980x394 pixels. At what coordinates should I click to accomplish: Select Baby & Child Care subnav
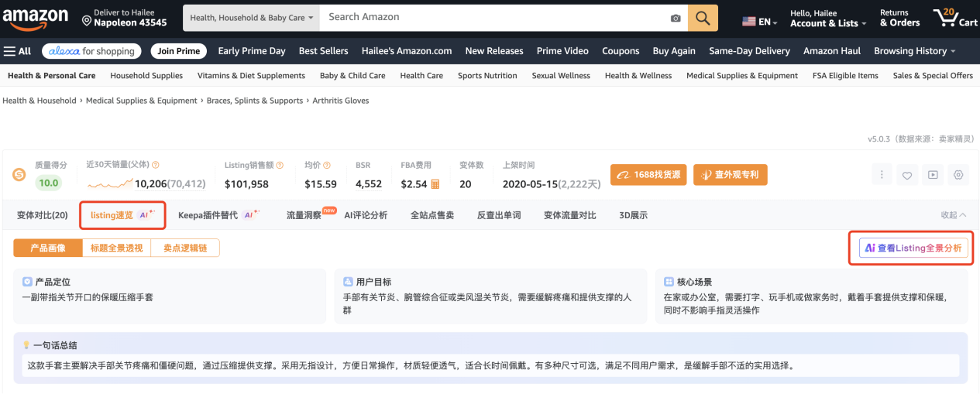(352, 76)
